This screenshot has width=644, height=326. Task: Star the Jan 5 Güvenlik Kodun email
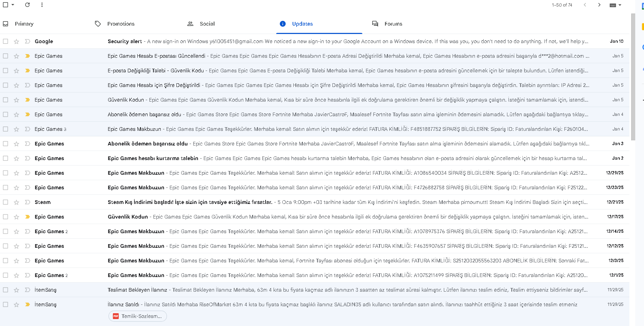pyautogui.click(x=16, y=100)
